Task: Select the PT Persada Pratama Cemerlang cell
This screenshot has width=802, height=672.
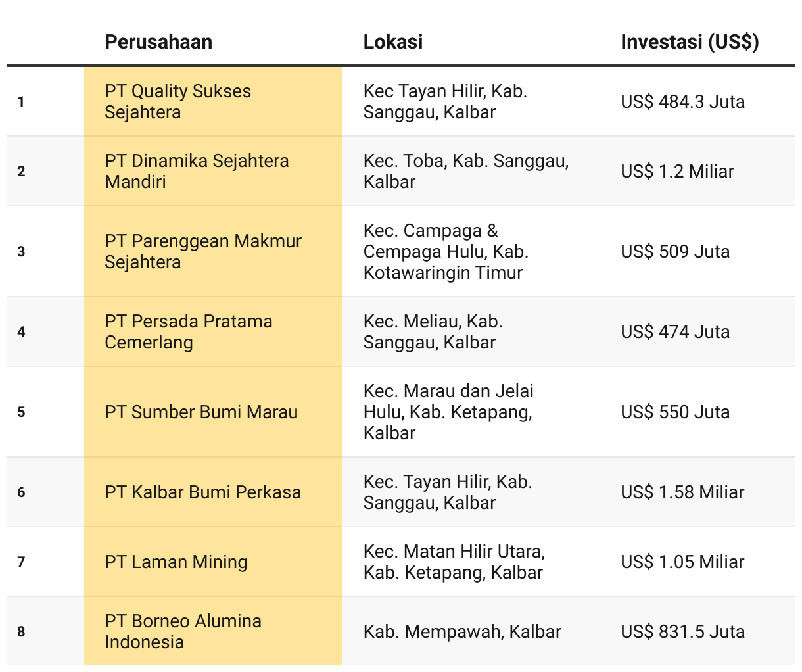Action: (x=213, y=331)
